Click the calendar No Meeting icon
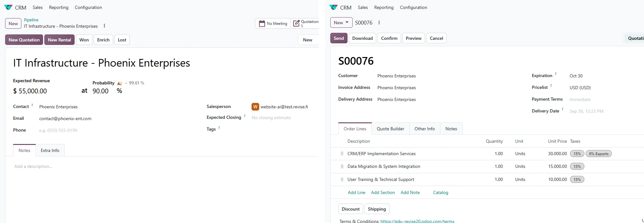Viewport: 644px width, 223px height. (262, 24)
